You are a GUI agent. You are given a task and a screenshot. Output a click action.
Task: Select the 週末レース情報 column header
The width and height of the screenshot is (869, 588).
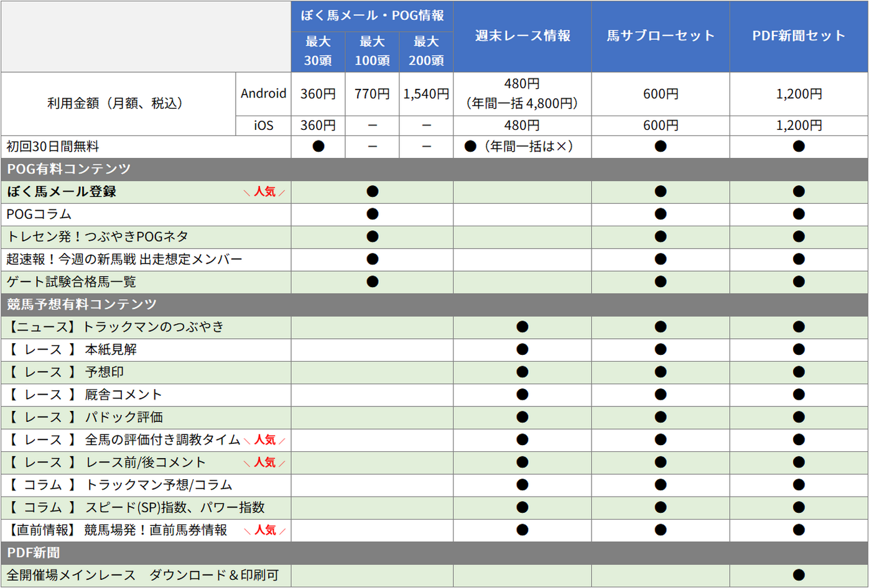[x=522, y=36]
